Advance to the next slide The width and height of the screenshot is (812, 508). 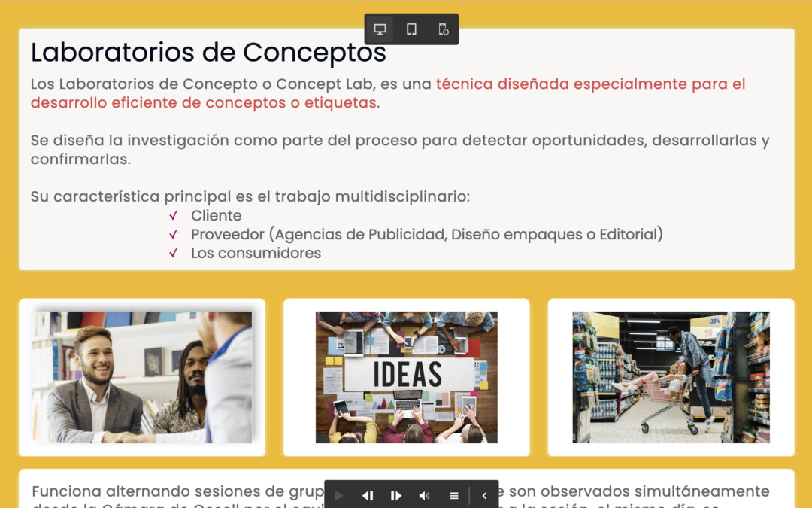396,495
